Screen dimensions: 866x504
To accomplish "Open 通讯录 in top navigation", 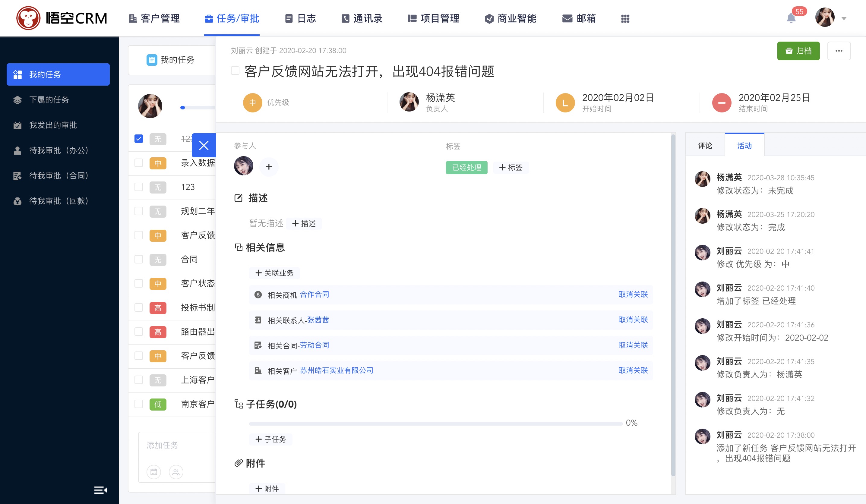I will 362,18.
